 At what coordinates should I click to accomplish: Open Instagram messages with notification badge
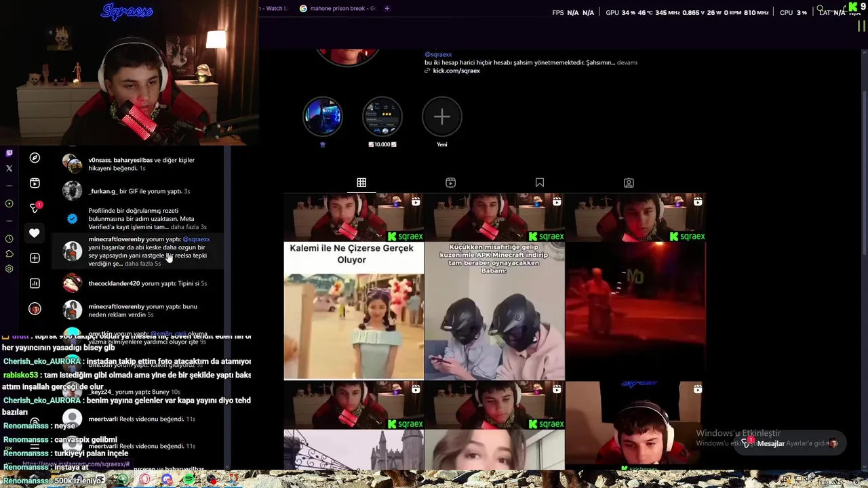coord(35,207)
